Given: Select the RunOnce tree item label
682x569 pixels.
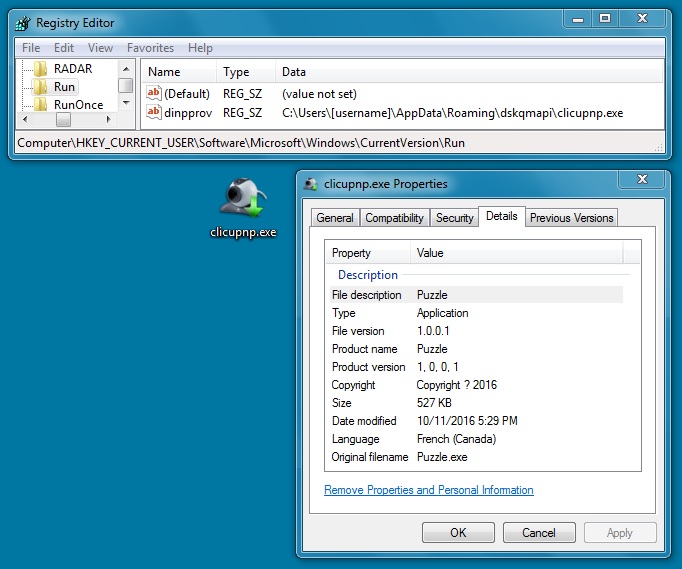Looking at the screenshot, I should click(x=79, y=105).
